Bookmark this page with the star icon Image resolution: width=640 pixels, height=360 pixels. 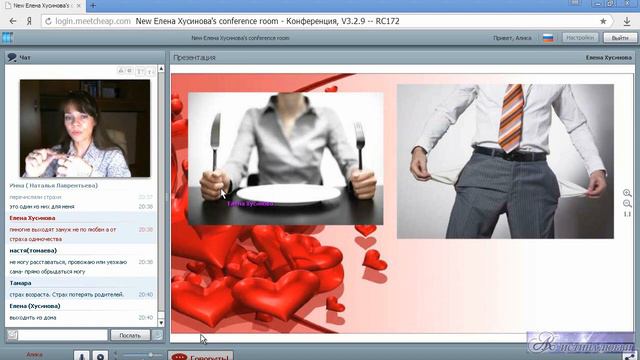603,21
